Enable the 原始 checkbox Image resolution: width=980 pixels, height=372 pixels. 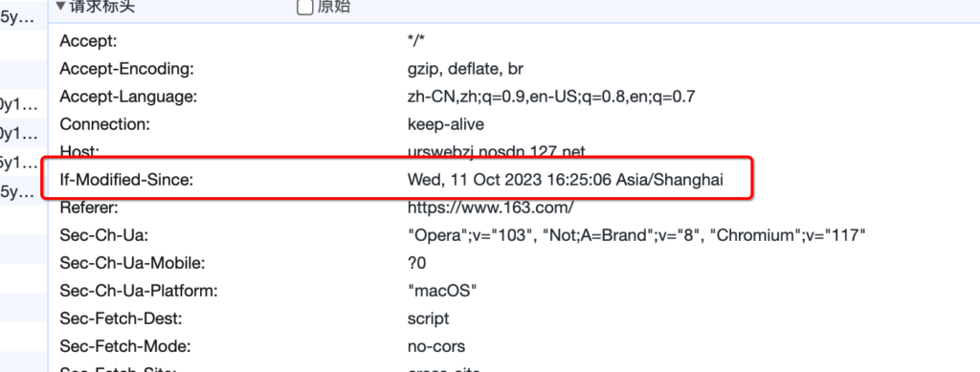(x=304, y=7)
